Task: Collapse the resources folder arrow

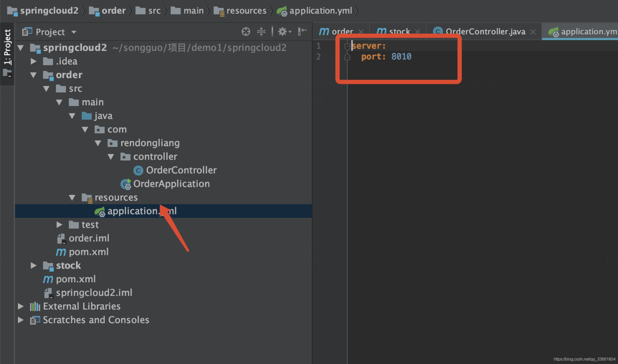Action: pos(72,197)
